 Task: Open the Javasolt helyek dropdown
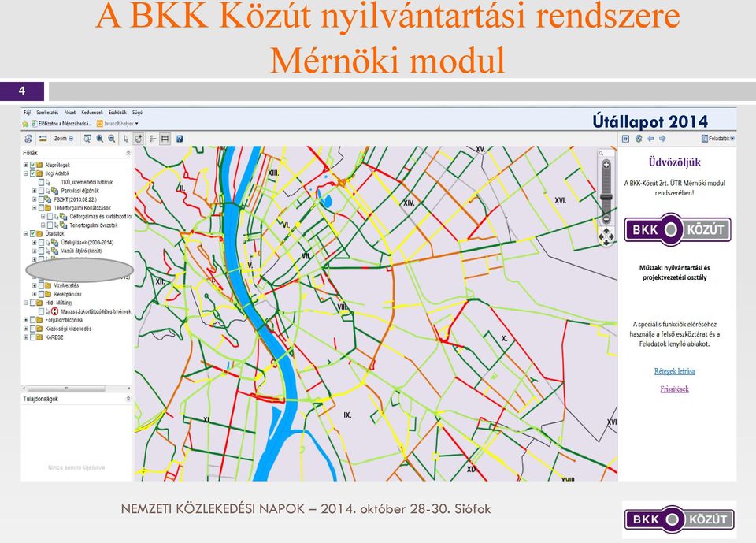117,124
